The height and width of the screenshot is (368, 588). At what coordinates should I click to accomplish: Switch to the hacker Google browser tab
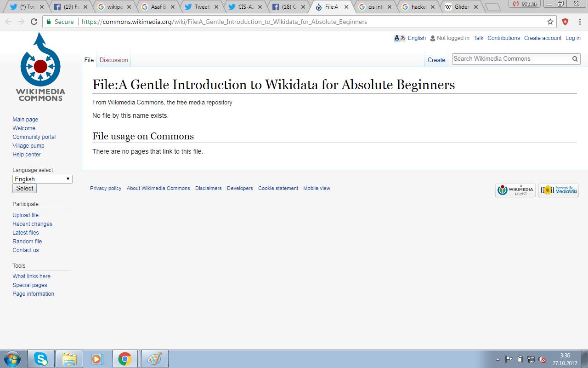418,7
